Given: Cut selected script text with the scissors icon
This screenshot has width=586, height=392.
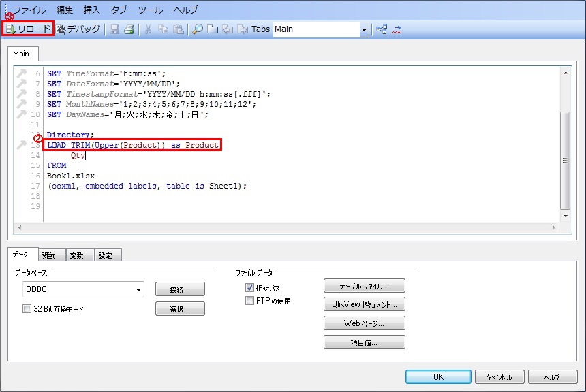Looking at the screenshot, I should (149, 29).
